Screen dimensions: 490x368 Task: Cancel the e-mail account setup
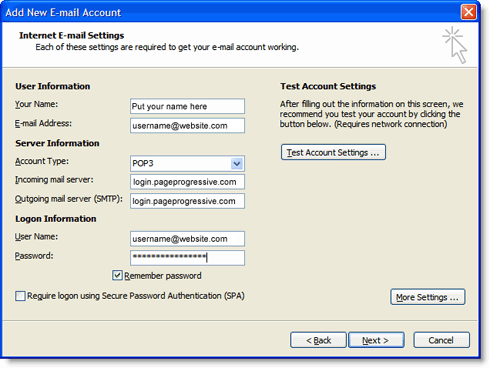(x=442, y=340)
